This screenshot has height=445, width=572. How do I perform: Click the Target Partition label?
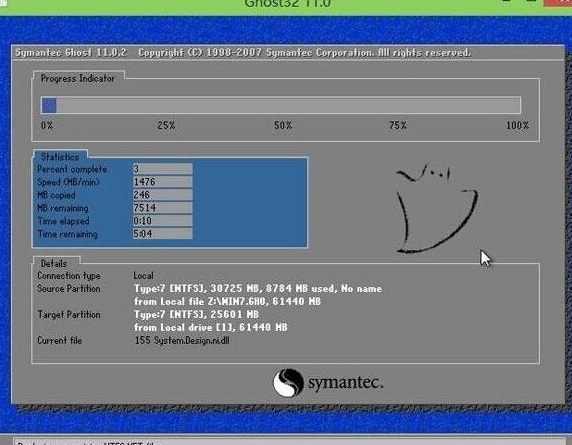click(x=69, y=314)
